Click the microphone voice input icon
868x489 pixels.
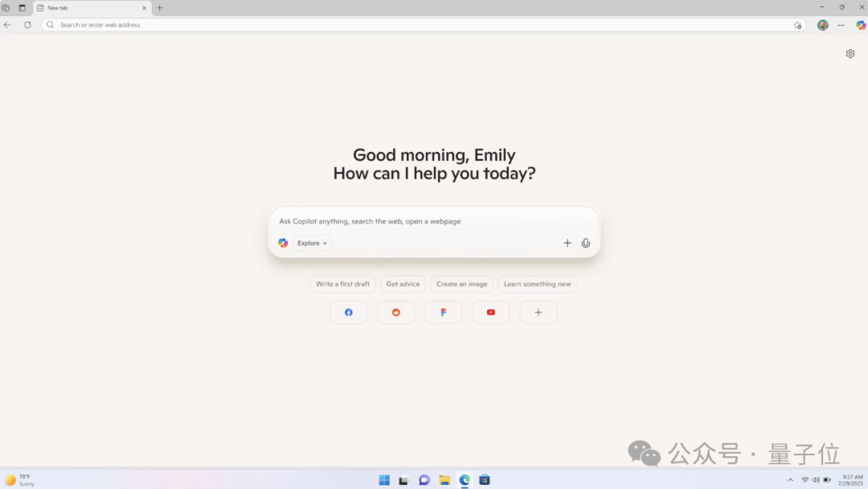pos(586,243)
